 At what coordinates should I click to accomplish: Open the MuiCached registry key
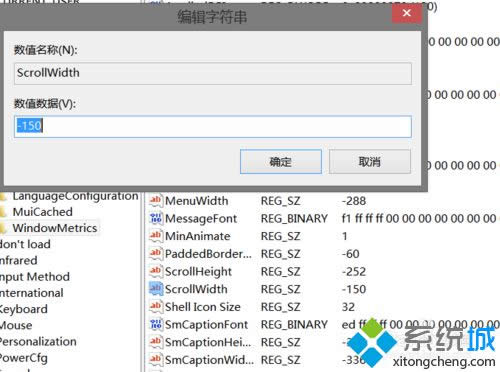[x=42, y=212]
